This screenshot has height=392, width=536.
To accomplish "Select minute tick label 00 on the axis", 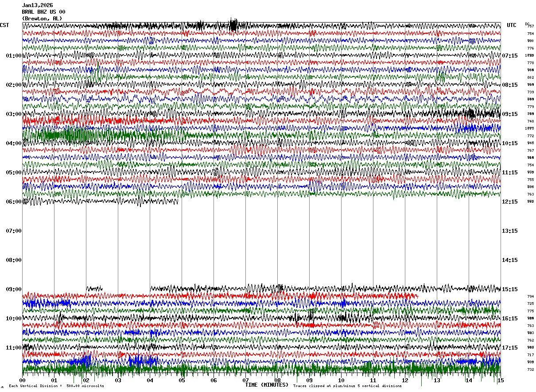I will [22, 380].
